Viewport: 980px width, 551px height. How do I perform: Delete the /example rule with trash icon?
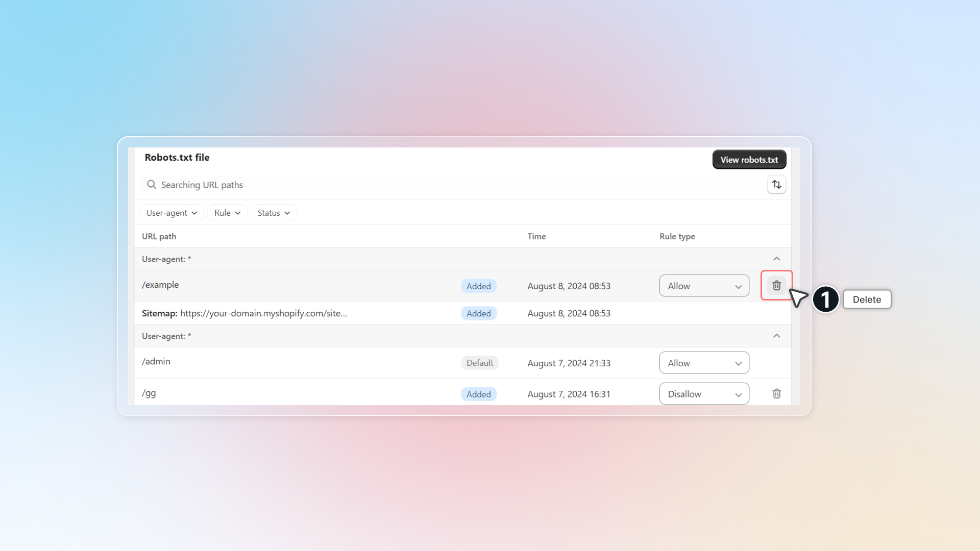pos(776,286)
